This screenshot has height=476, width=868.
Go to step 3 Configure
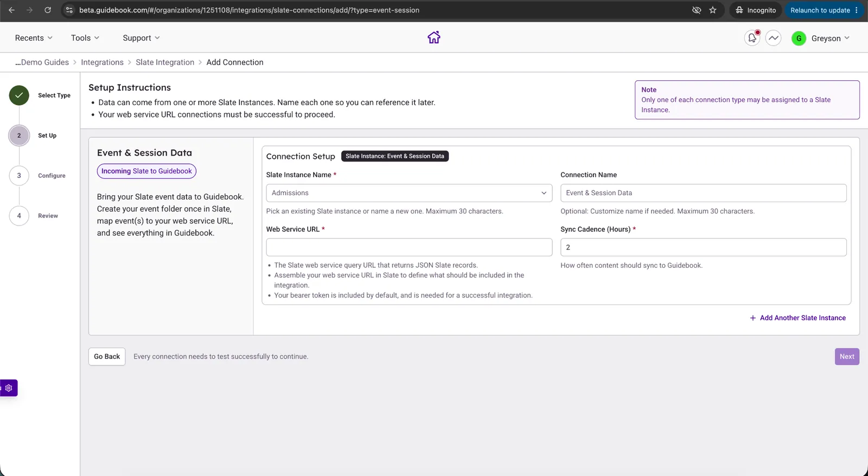point(19,176)
